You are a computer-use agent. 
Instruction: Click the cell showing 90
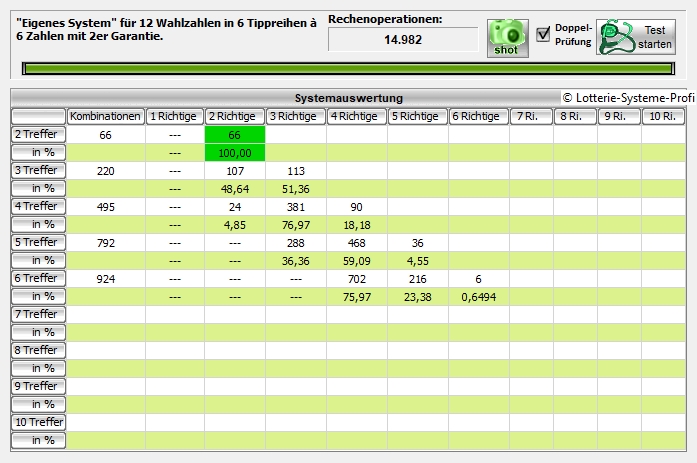pos(357,207)
